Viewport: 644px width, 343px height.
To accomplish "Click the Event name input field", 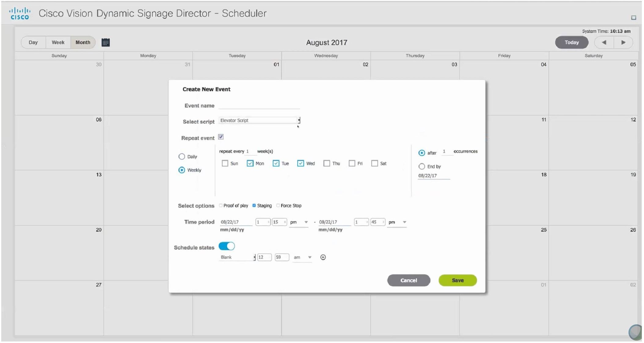I will click(259, 105).
